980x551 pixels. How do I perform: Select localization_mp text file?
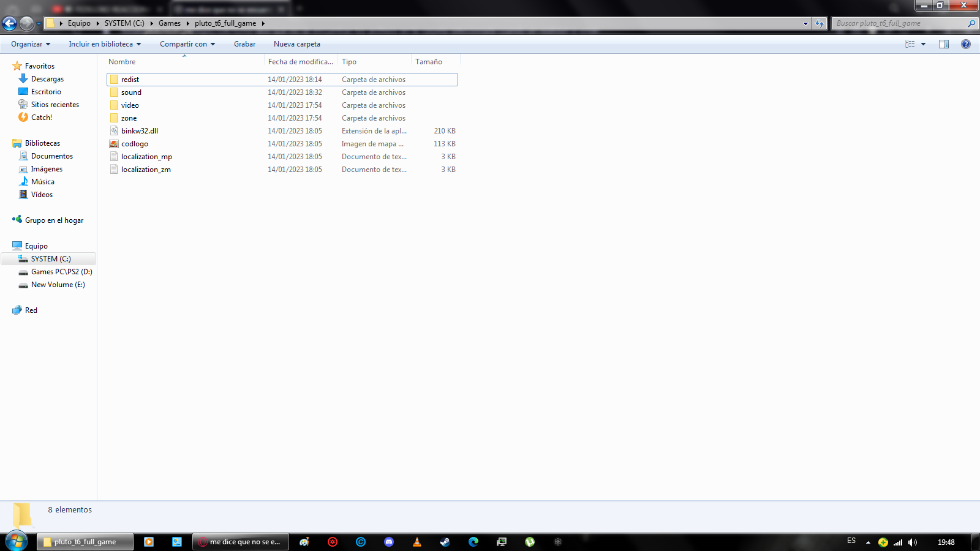coord(282,157)
